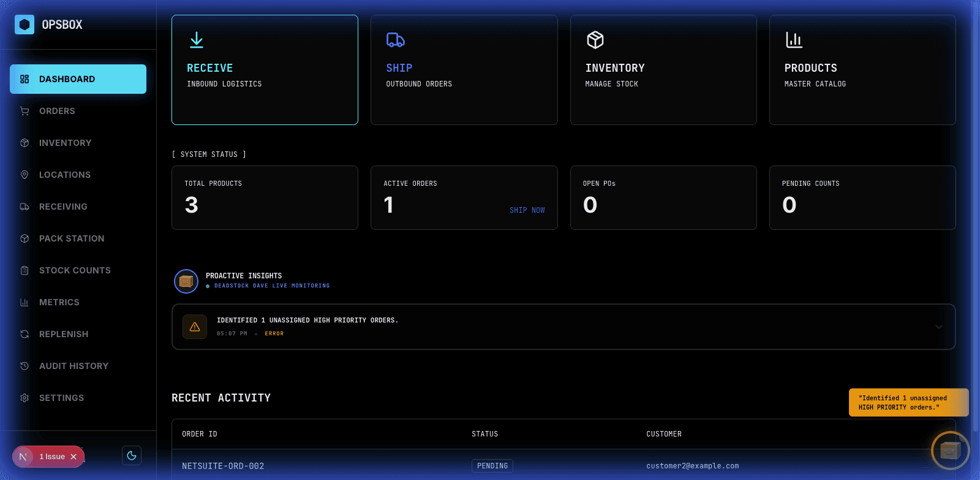
Task: View the Metrics page
Action: [x=78, y=302]
